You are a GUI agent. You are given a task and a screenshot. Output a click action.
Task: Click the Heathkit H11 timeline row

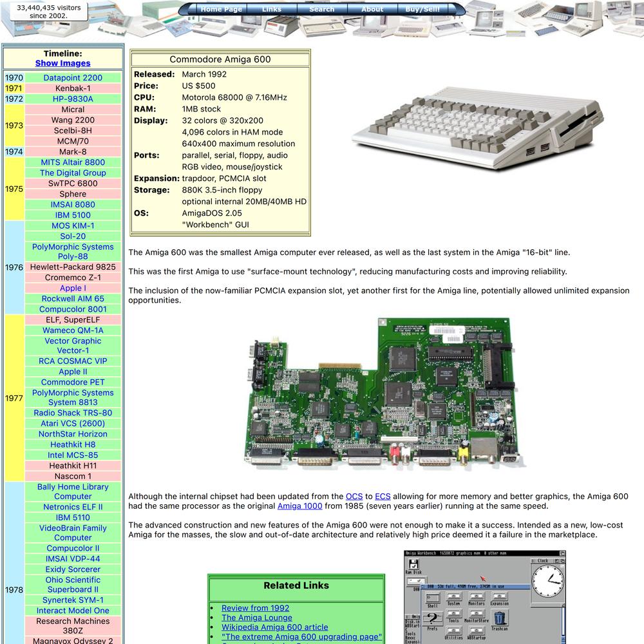(x=73, y=466)
